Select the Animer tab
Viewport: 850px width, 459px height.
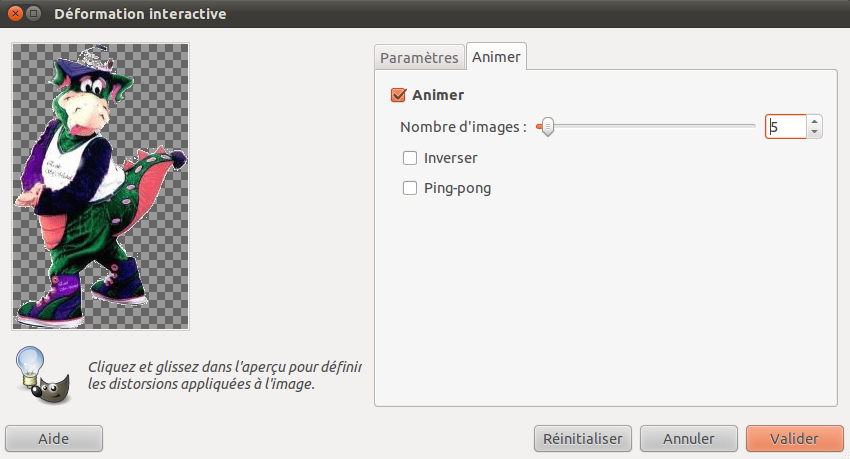click(496, 56)
